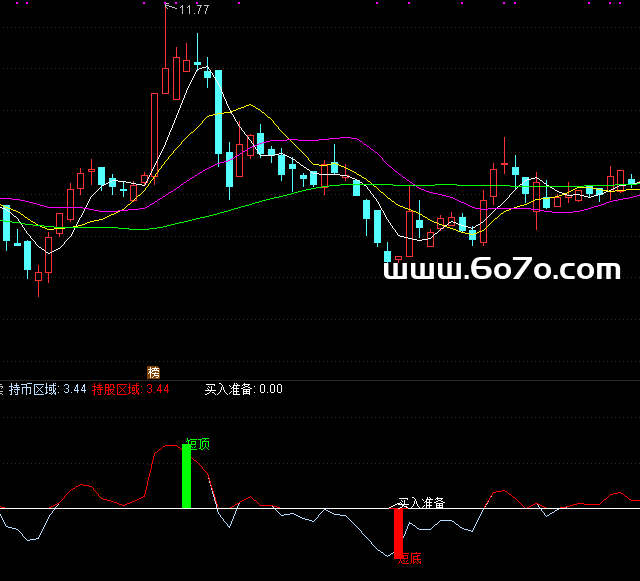The image size is (640, 581).
Task: Click the cyan candlestick at far left edge
Action: tap(6, 224)
